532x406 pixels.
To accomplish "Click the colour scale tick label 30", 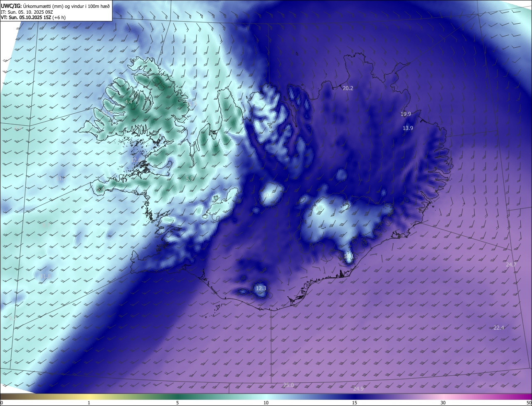I will pos(443,403).
